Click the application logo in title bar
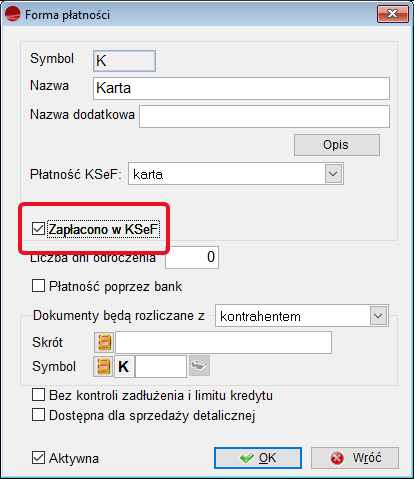The width and height of the screenshot is (414, 479). point(13,14)
